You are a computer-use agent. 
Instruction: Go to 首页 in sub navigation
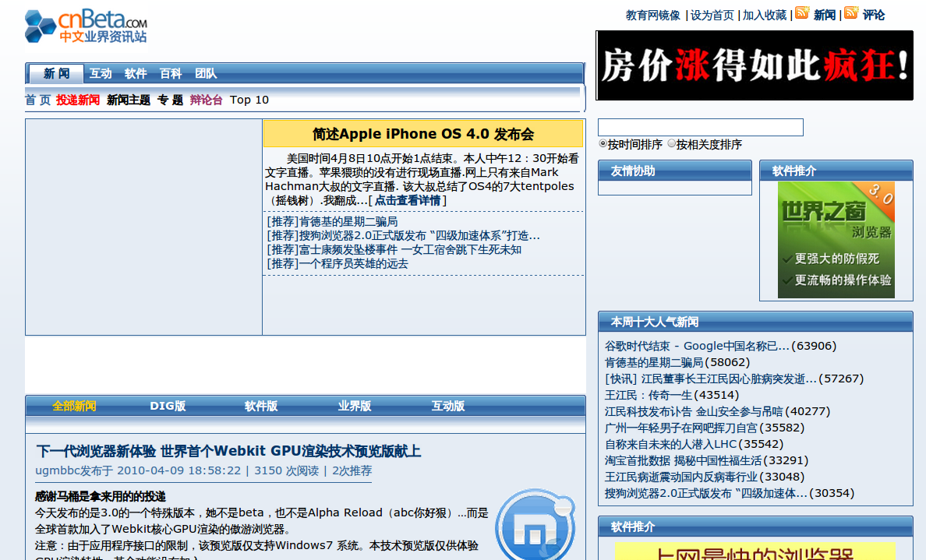(37, 100)
